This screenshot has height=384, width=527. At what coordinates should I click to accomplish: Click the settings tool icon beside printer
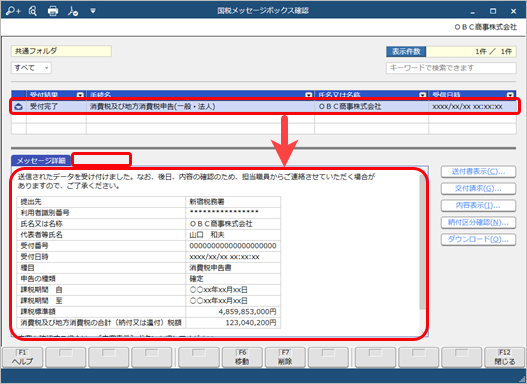tap(73, 11)
